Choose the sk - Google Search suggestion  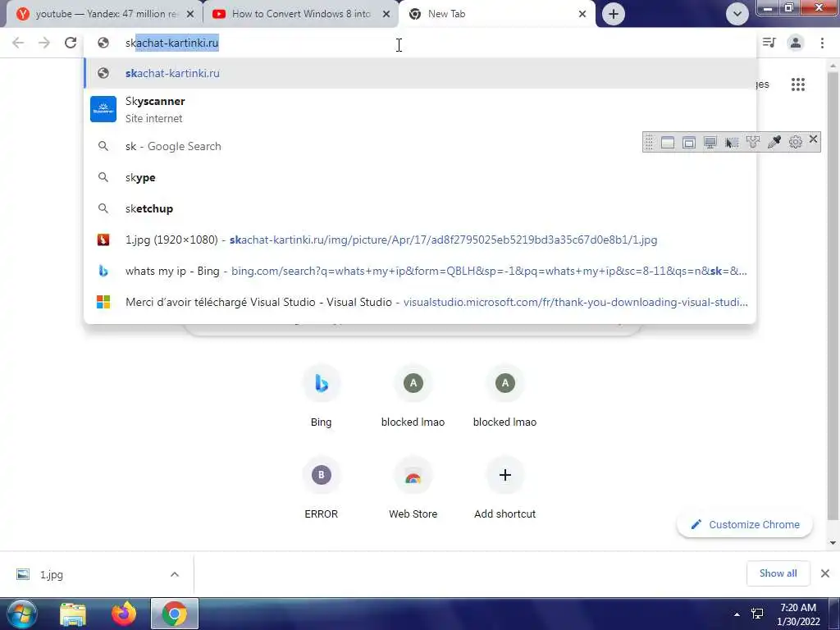[420, 146]
